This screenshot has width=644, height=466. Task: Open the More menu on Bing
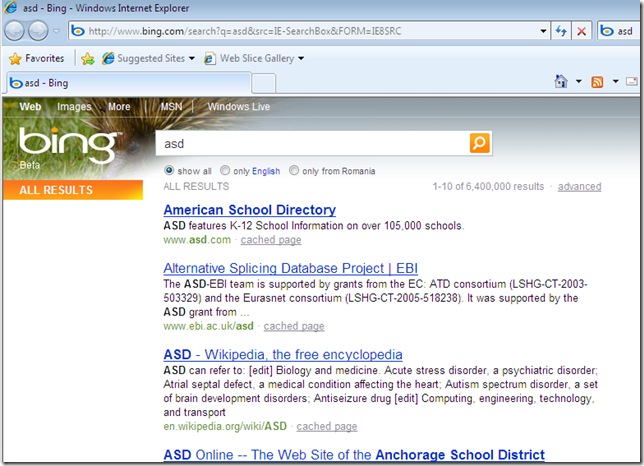point(119,107)
